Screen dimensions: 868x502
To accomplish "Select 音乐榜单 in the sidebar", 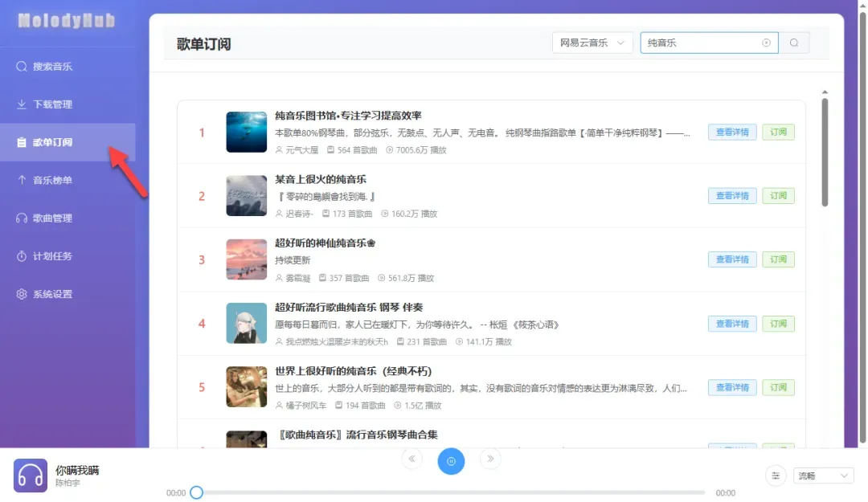I will [52, 180].
